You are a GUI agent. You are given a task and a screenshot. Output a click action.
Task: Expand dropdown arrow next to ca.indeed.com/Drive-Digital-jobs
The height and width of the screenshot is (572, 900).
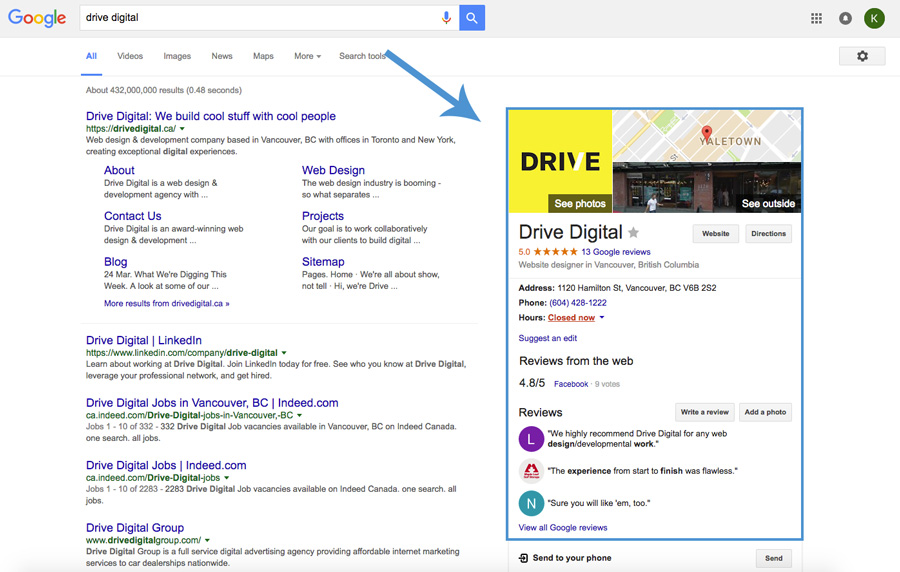coord(226,478)
